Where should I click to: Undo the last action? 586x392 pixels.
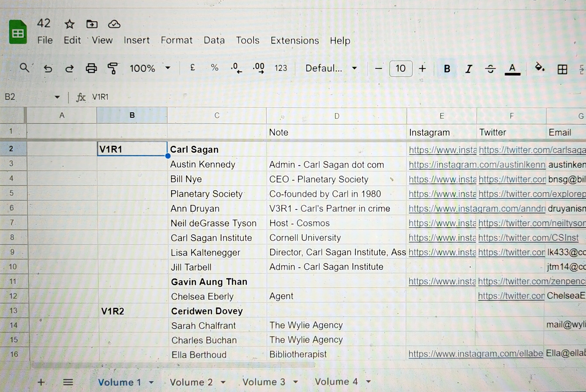[x=48, y=68]
